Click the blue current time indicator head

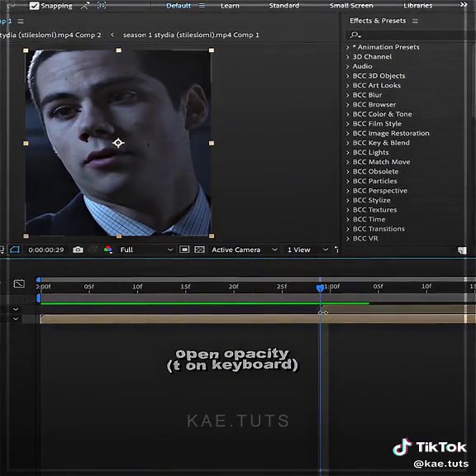pos(320,288)
